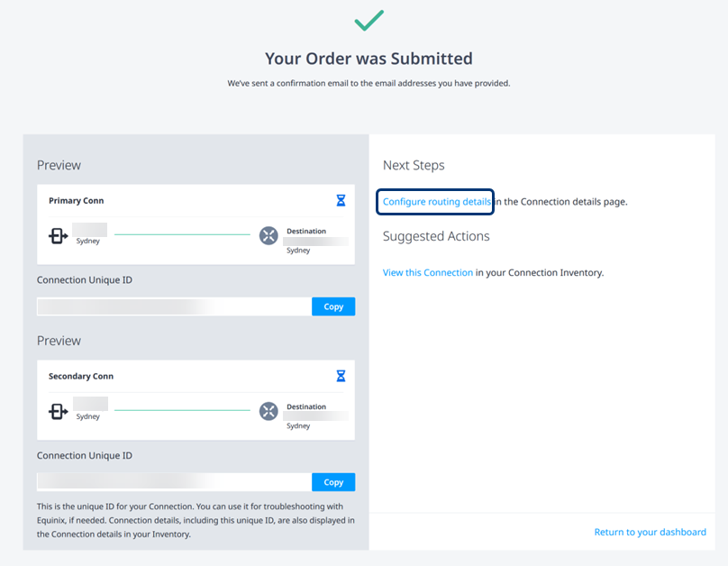Click the Primary Conn green connection line

182,234
